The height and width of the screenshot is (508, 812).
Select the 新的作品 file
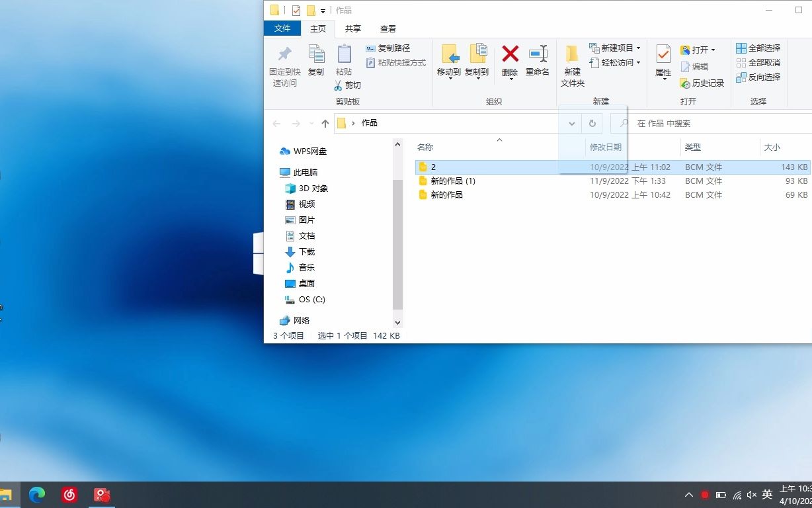click(446, 194)
